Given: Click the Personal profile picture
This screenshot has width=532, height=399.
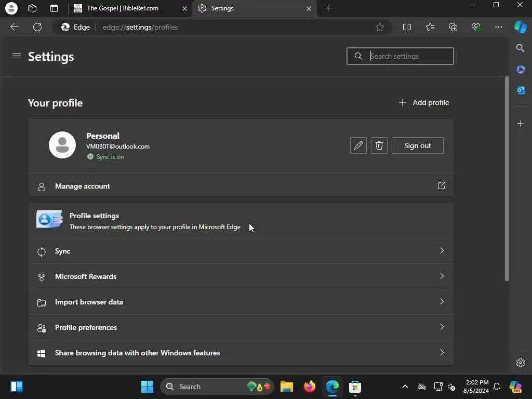Looking at the screenshot, I should 62,145.
